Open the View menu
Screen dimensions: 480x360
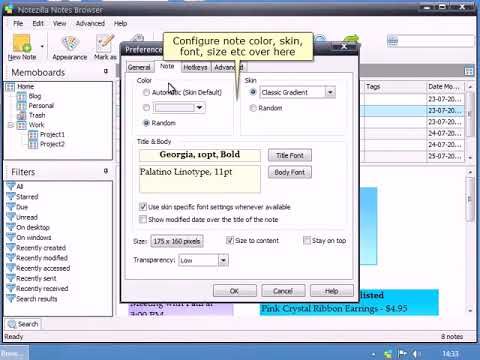[59, 24]
